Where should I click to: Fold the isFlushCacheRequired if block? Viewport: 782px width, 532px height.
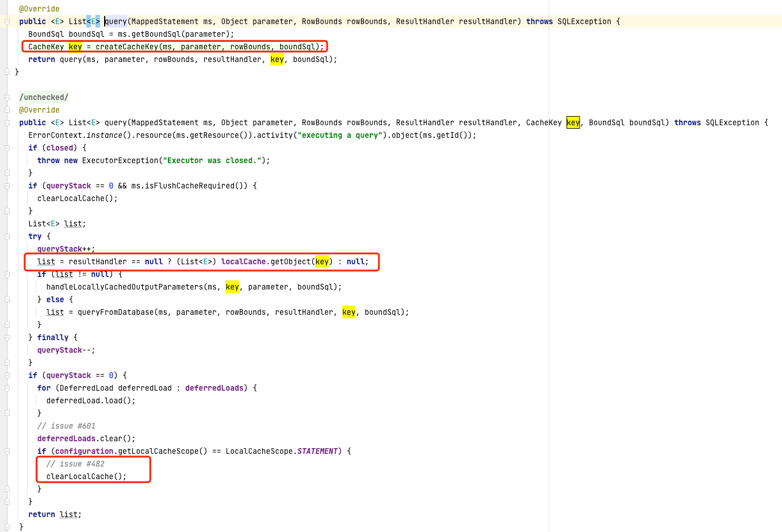click(x=7, y=186)
